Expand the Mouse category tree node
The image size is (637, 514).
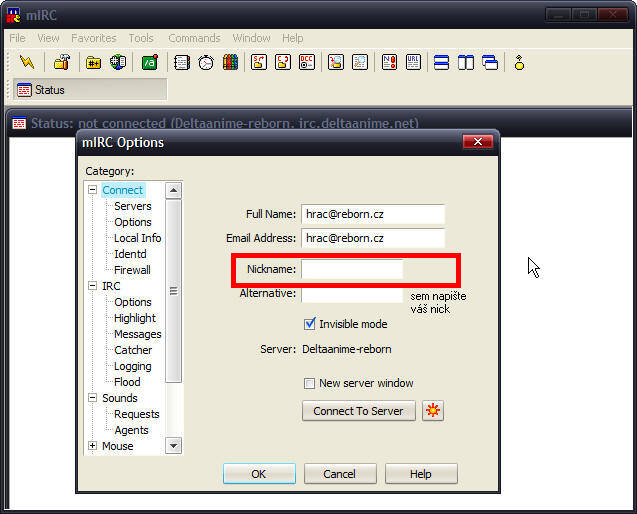93,446
